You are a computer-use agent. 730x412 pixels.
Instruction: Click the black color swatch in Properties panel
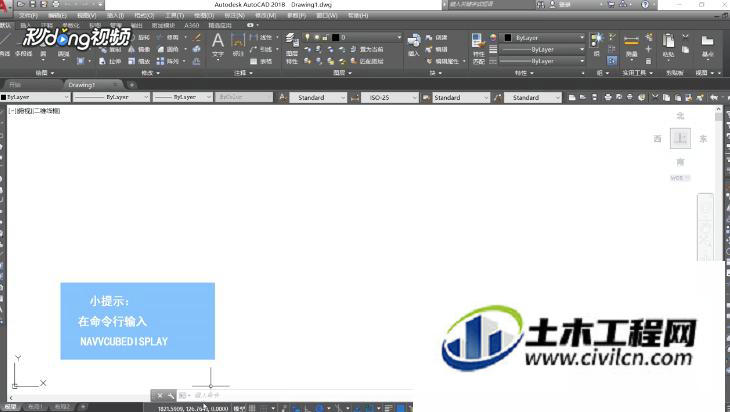pyautogui.click(x=508, y=37)
